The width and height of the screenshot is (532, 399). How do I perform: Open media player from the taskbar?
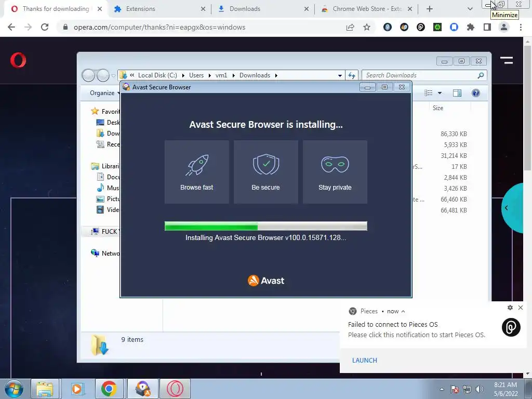coord(77,389)
